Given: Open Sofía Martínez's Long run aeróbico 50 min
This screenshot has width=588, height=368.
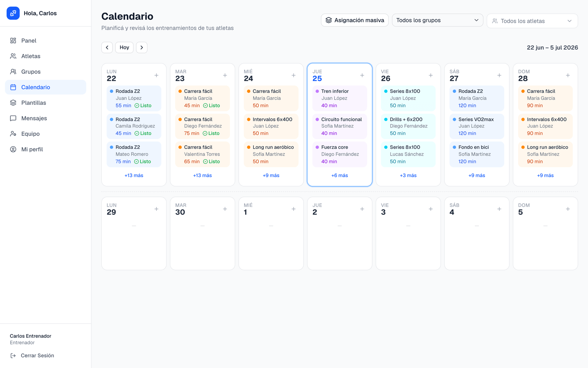Looking at the screenshot, I should tap(271, 154).
